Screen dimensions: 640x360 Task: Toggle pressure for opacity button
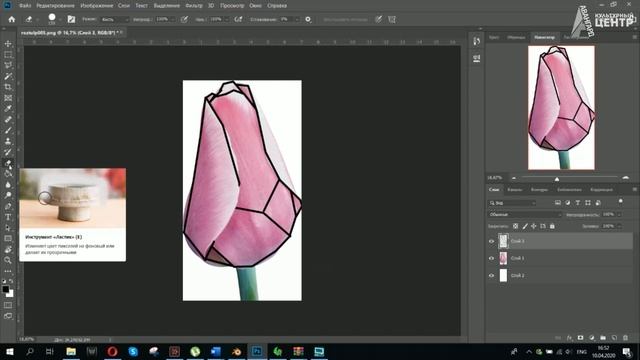(x=184, y=19)
